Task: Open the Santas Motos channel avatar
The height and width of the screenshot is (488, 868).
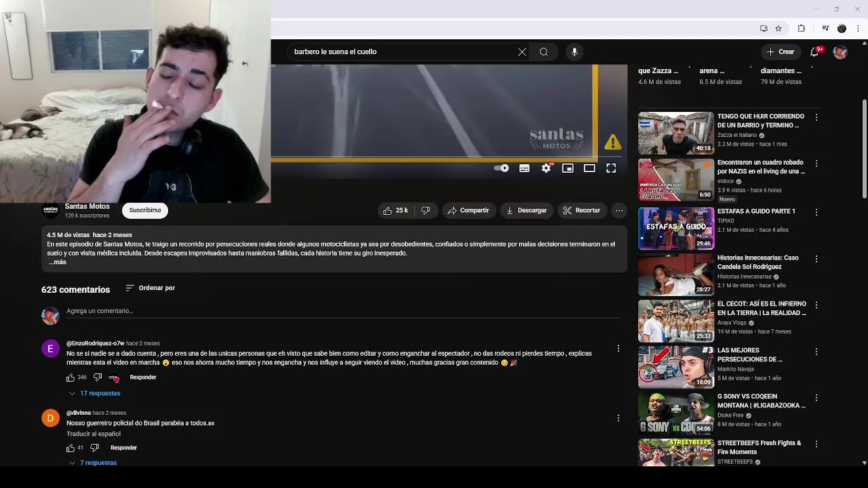Action: coord(50,210)
